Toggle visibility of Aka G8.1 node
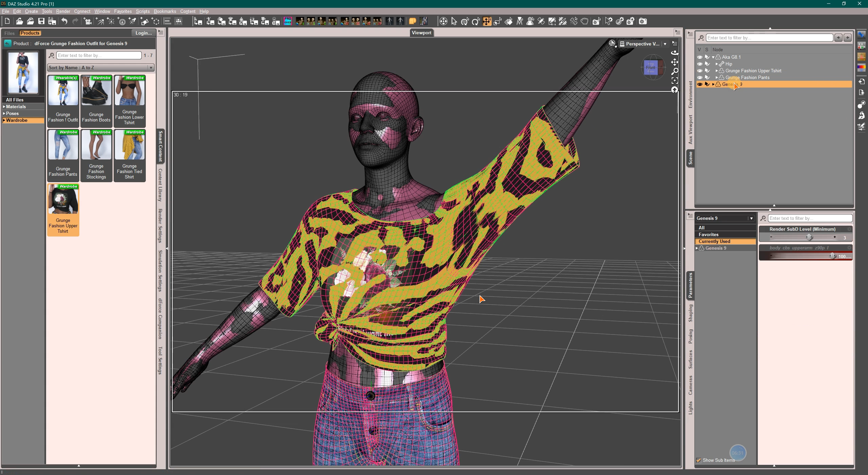 699,57
